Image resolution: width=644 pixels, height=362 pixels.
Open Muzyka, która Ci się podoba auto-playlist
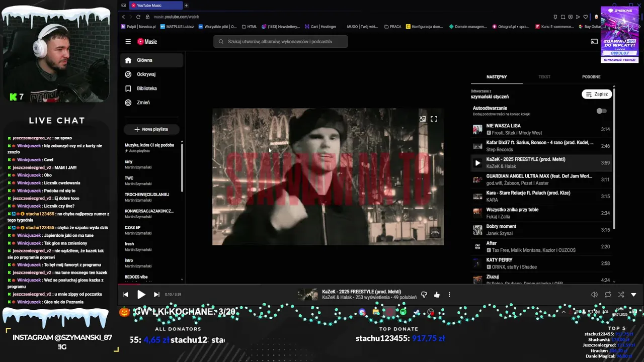(x=151, y=148)
